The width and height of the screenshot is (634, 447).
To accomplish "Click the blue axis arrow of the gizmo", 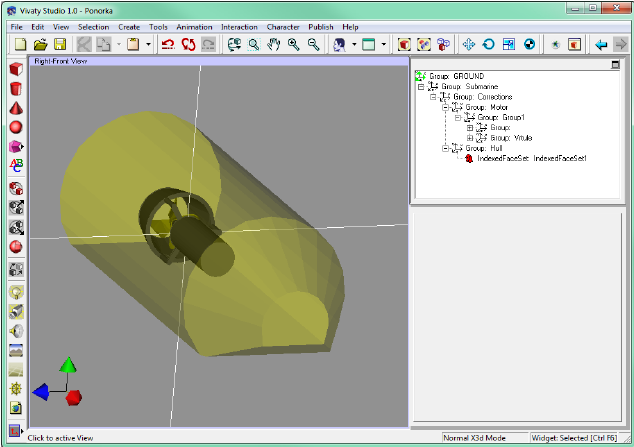I will tap(41, 392).
